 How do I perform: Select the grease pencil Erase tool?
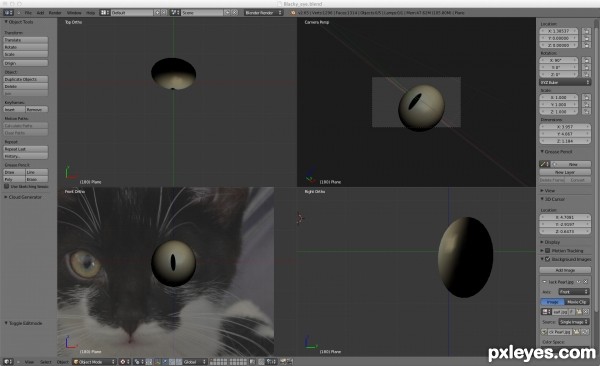(x=37, y=179)
